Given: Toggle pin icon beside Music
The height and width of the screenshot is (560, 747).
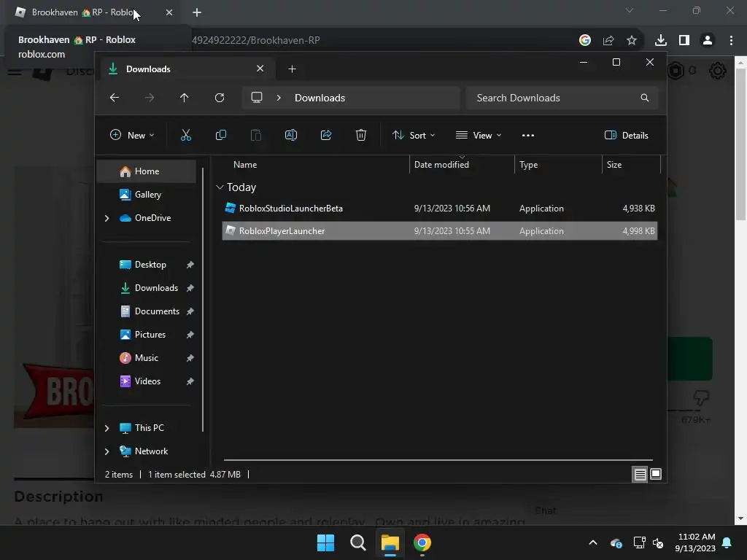Looking at the screenshot, I should click(190, 358).
